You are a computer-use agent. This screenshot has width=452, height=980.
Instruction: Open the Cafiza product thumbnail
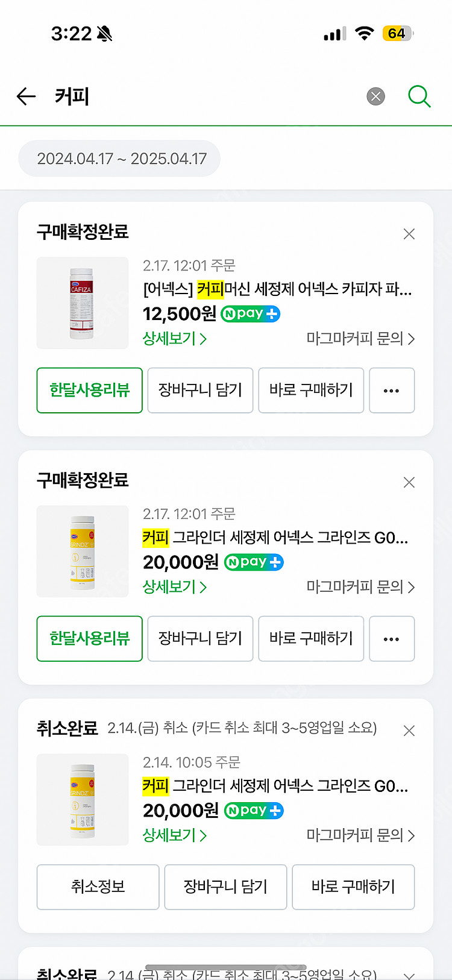tap(83, 303)
